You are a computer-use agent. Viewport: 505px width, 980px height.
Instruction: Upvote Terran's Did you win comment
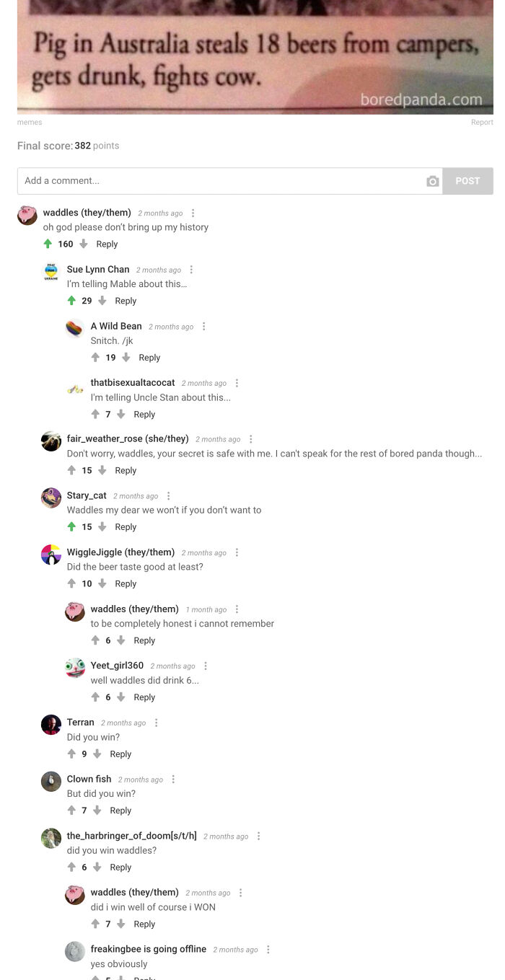click(x=71, y=754)
